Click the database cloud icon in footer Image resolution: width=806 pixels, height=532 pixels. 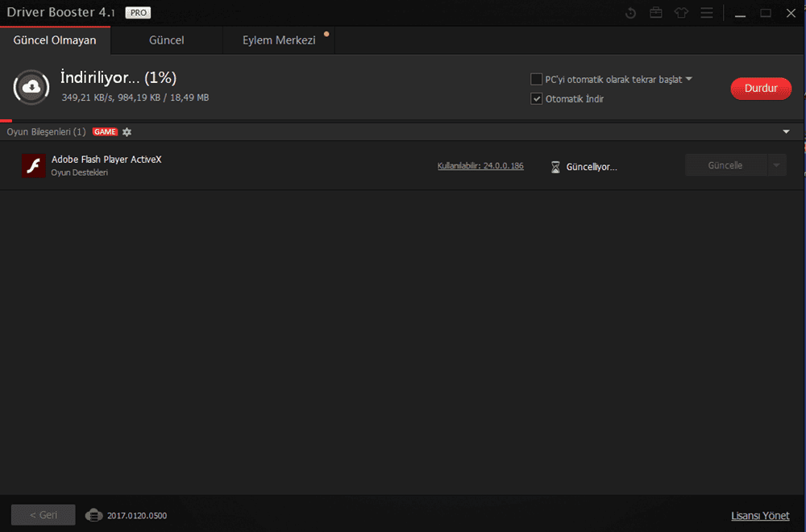[94, 515]
